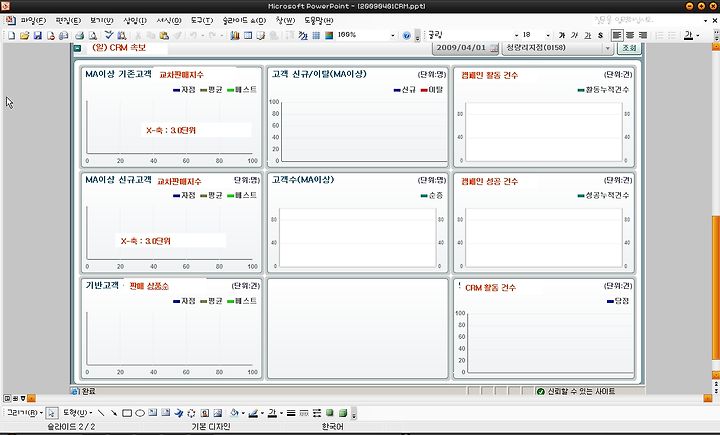
Task: Apply fill color with the paint bucket
Action: (x=234, y=412)
